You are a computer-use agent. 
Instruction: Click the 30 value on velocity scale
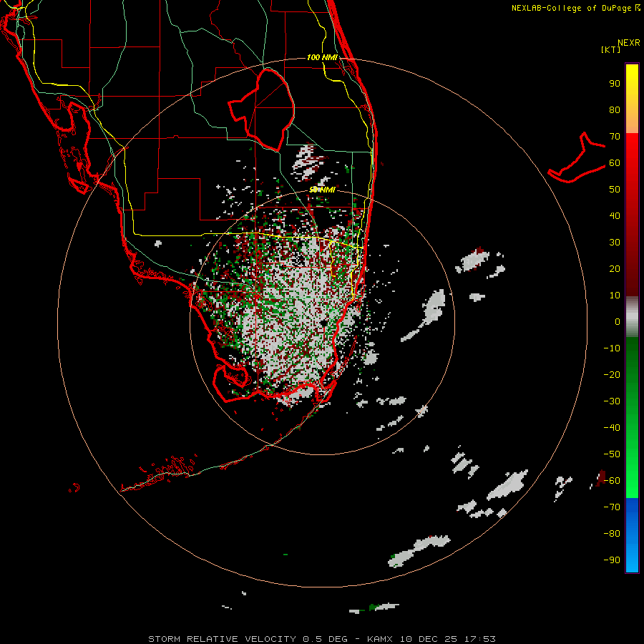pyautogui.click(x=615, y=243)
